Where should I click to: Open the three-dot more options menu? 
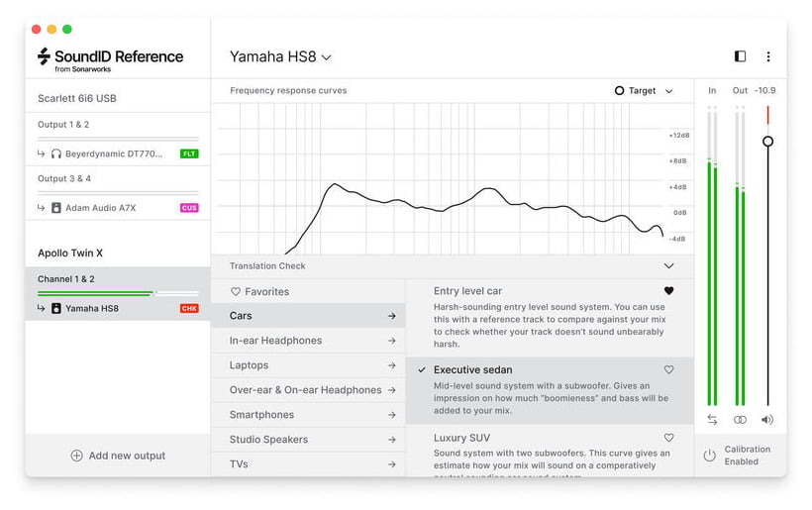click(768, 56)
